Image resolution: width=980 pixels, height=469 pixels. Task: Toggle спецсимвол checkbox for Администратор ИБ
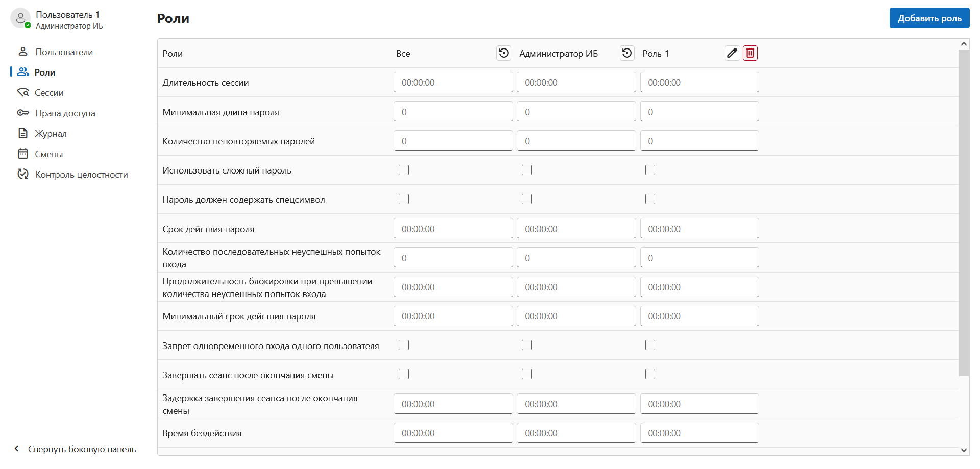527,199
